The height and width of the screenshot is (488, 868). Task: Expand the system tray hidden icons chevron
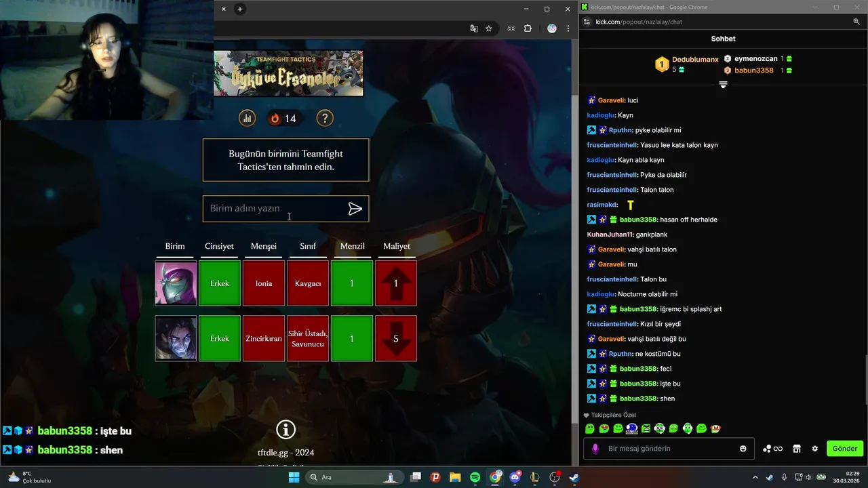tap(755, 477)
